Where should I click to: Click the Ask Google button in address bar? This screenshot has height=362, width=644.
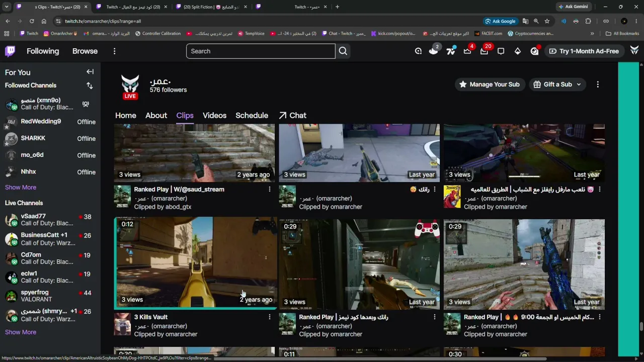coord(500,21)
